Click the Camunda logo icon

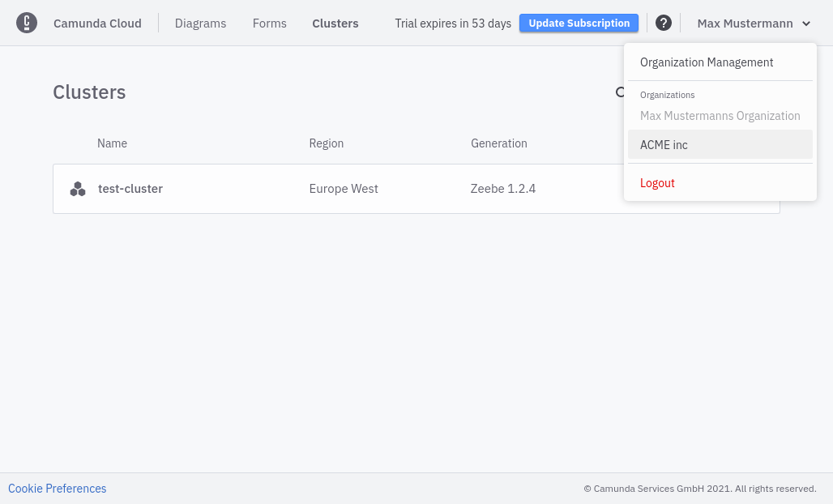click(x=26, y=23)
